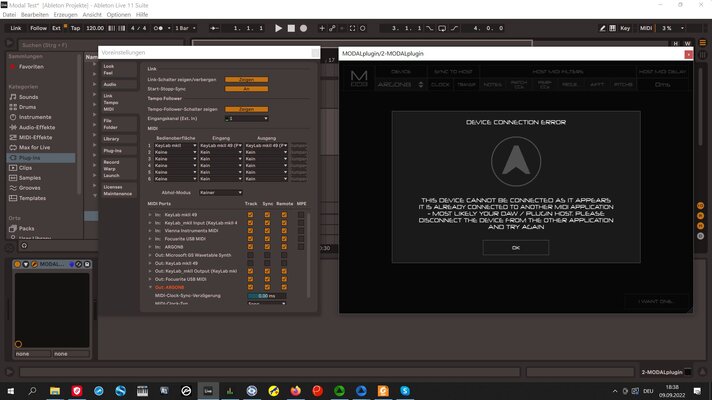The height and width of the screenshot is (400, 712).
Task: Toggle the MODAL device activator power icon
Action: click(17, 264)
